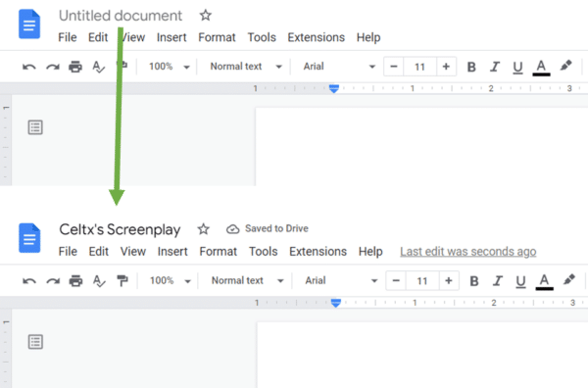This screenshot has width=588, height=388.
Task: Open Edit menu in Untitled document
Action: click(98, 37)
